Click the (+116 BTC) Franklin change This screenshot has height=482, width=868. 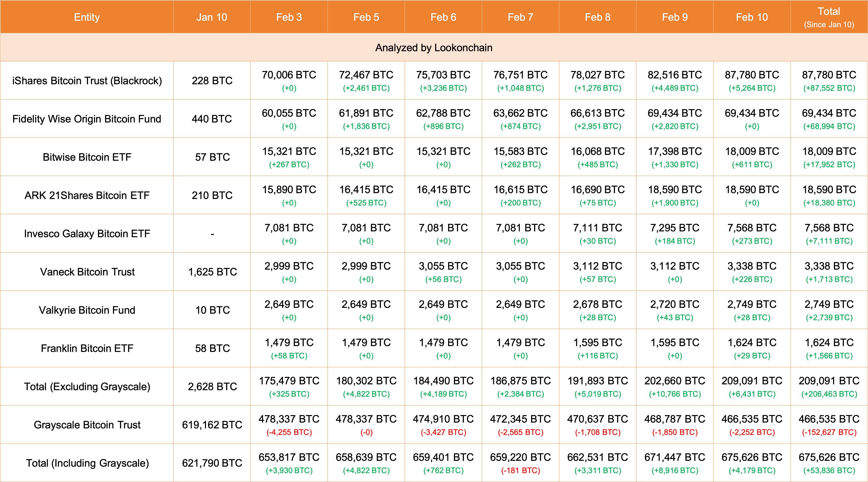(597, 356)
